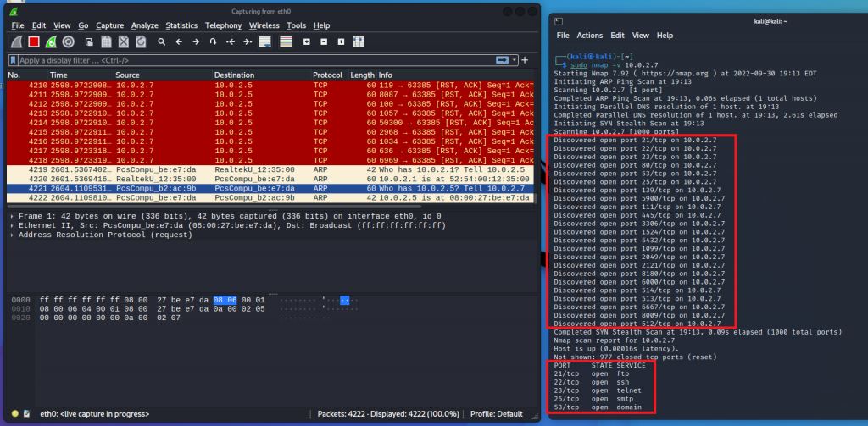Select packet 4222 ARP row
The image size is (868, 426).
270,197
